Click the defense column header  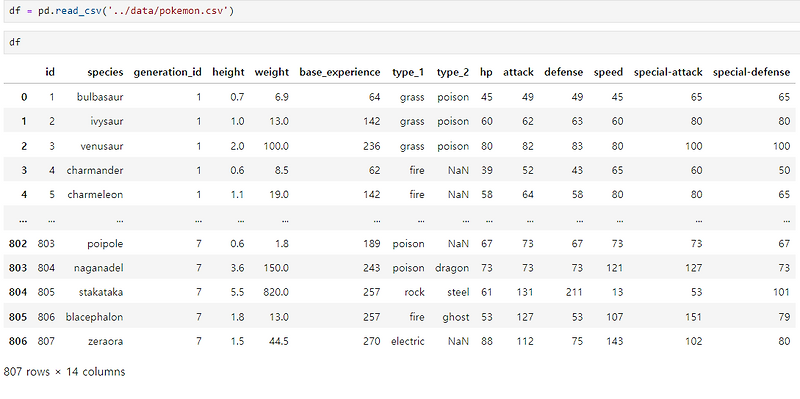coord(563,72)
